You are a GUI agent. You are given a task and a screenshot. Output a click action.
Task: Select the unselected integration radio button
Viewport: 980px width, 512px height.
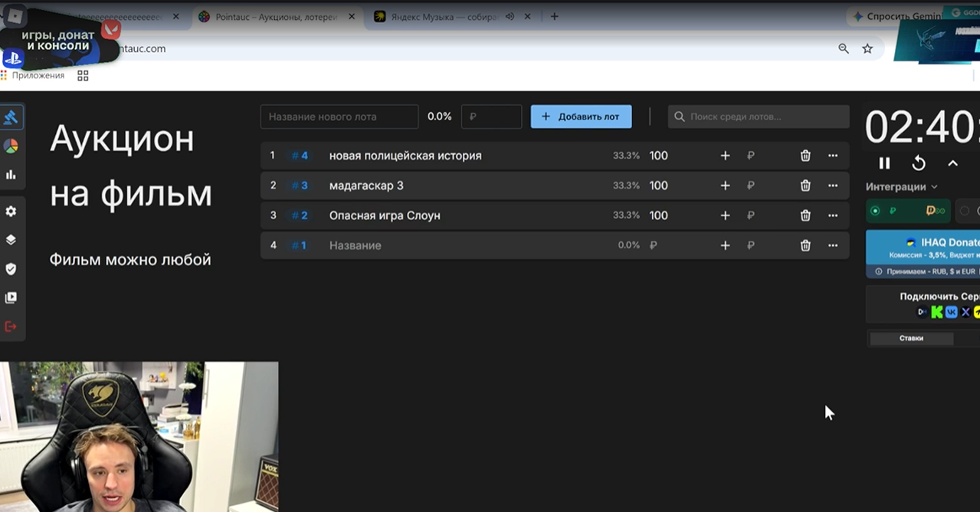coord(965,211)
